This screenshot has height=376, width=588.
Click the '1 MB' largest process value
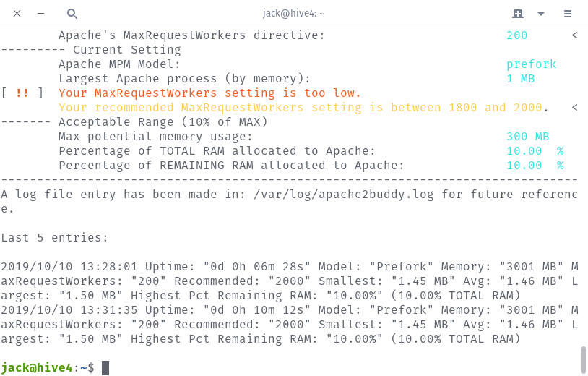[x=521, y=79]
